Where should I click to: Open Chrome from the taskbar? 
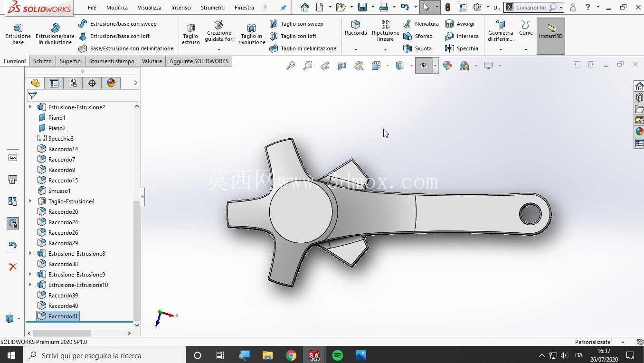(x=291, y=355)
